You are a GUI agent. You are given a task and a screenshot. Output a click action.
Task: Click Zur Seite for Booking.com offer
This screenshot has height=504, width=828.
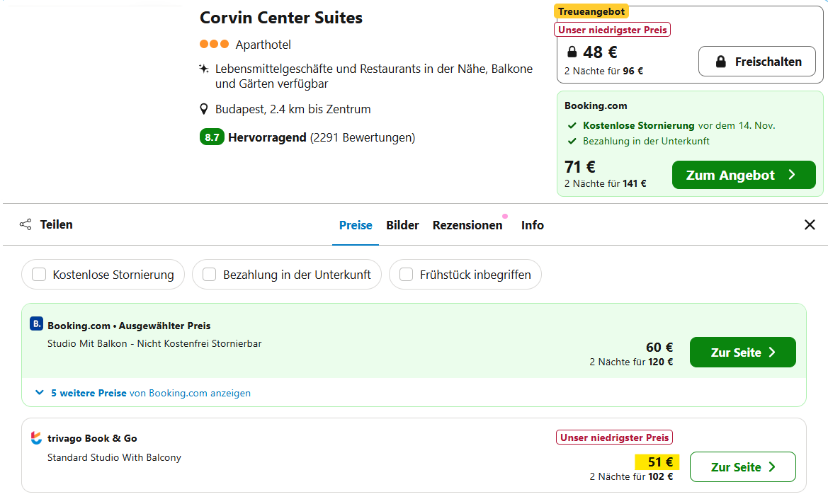742,353
